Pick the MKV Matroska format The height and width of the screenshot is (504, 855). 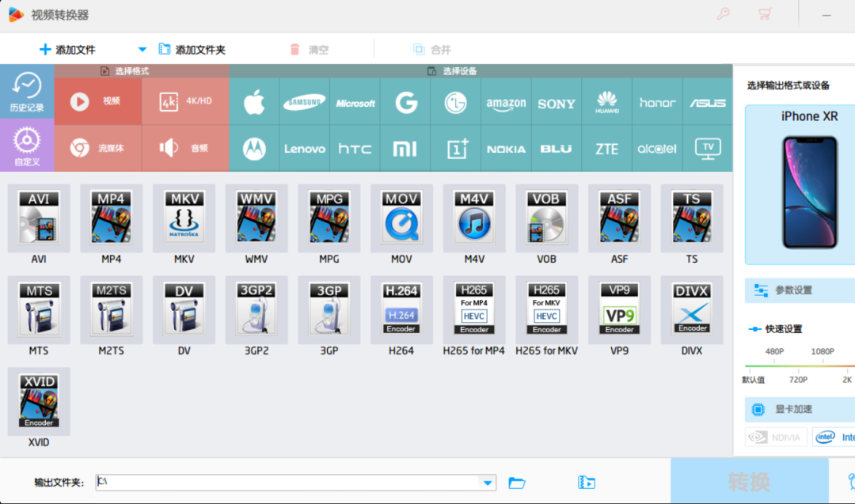[x=184, y=218]
